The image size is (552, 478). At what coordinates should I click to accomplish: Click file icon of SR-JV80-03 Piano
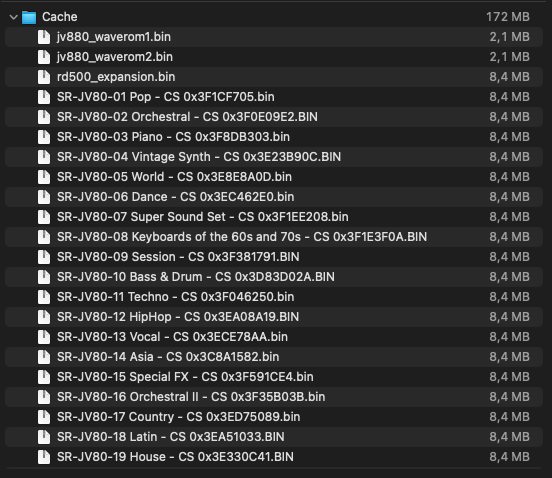44,137
